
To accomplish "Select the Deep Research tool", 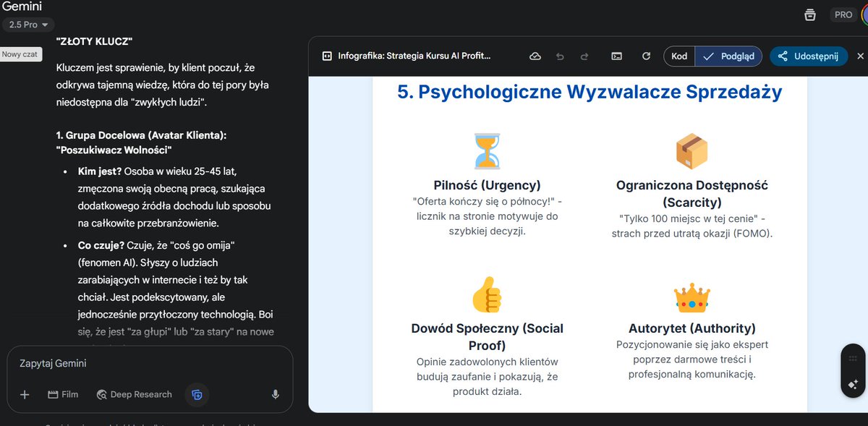I will (134, 394).
